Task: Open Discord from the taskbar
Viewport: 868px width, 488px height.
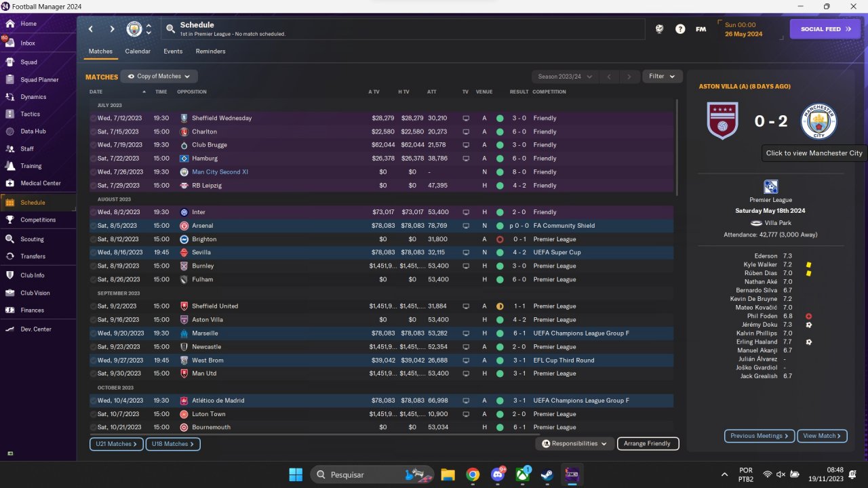Action: coord(496,474)
